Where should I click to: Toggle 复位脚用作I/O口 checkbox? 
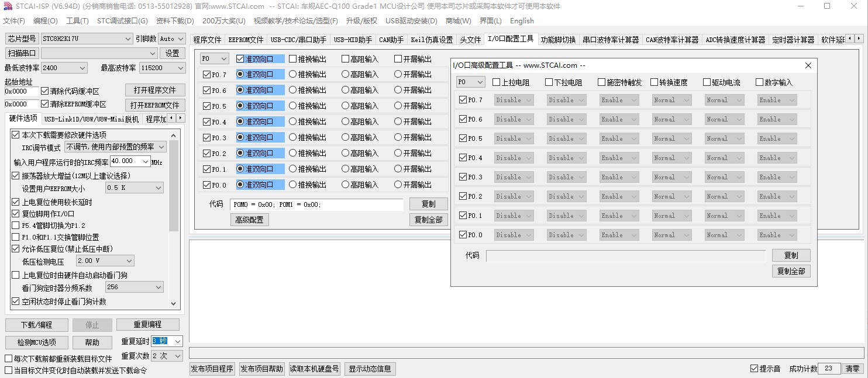pos(16,213)
